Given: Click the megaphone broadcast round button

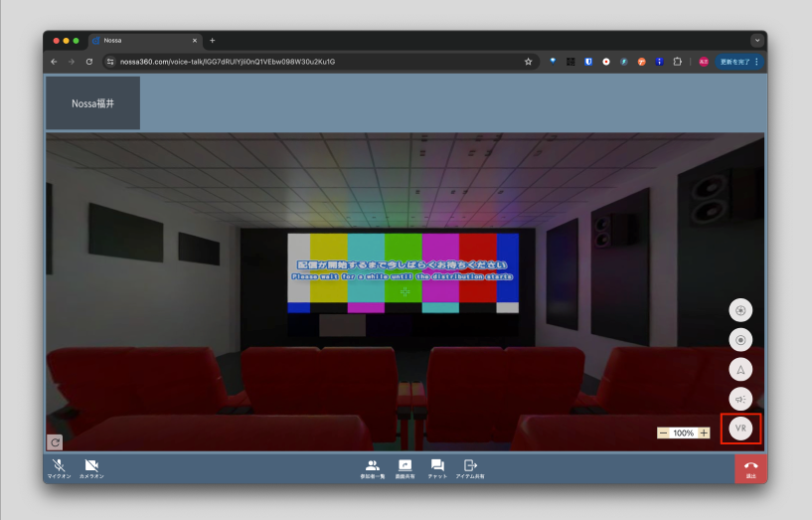Looking at the screenshot, I should pyautogui.click(x=740, y=399).
